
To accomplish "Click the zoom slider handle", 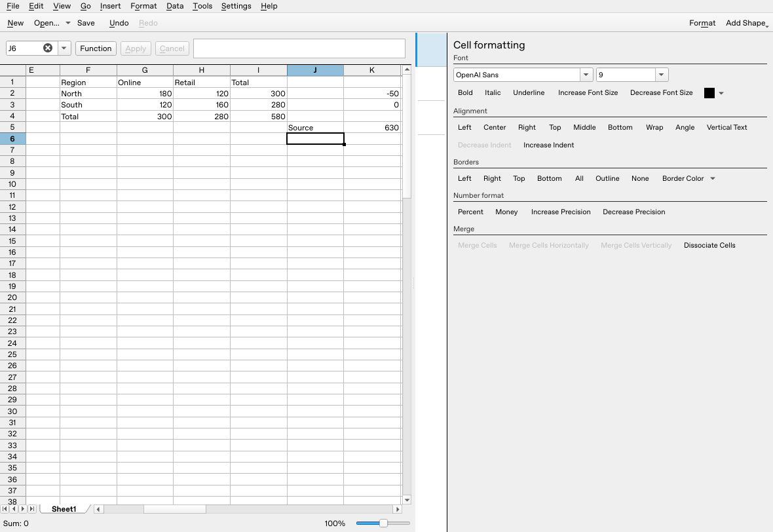I will coord(383,523).
